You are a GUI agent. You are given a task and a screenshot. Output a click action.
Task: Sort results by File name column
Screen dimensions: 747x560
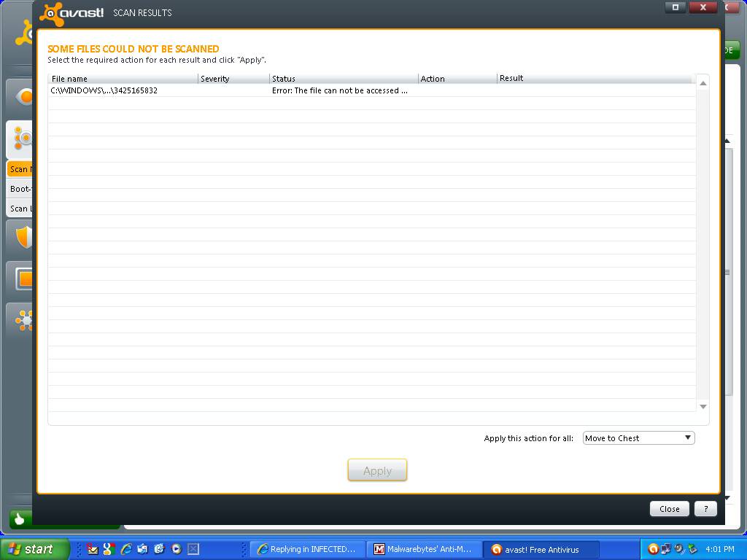pyautogui.click(x=123, y=79)
